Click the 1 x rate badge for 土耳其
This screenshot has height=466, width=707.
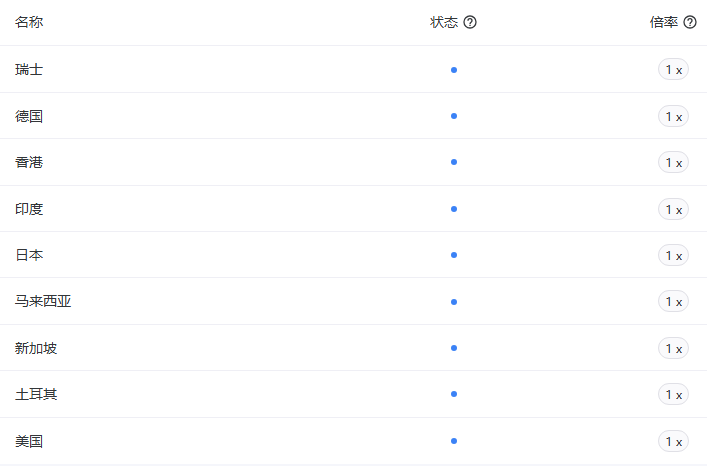pyautogui.click(x=673, y=395)
